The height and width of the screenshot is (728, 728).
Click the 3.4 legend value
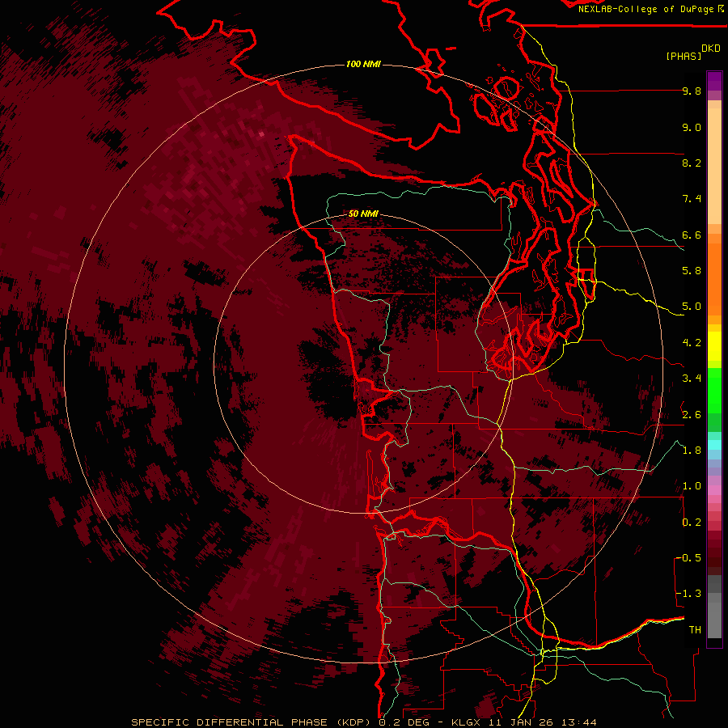coord(692,379)
